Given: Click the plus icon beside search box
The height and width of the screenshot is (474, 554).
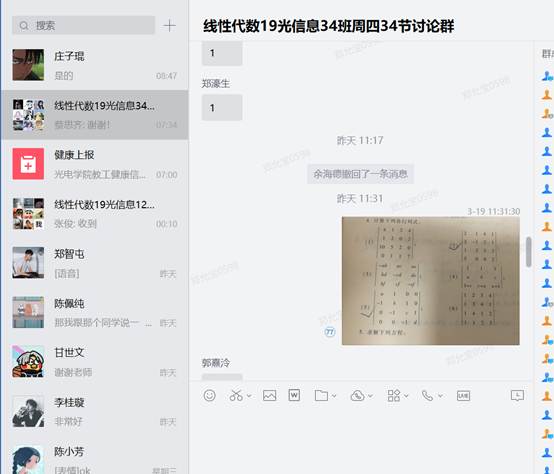Looking at the screenshot, I should click(x=170, y=26).
